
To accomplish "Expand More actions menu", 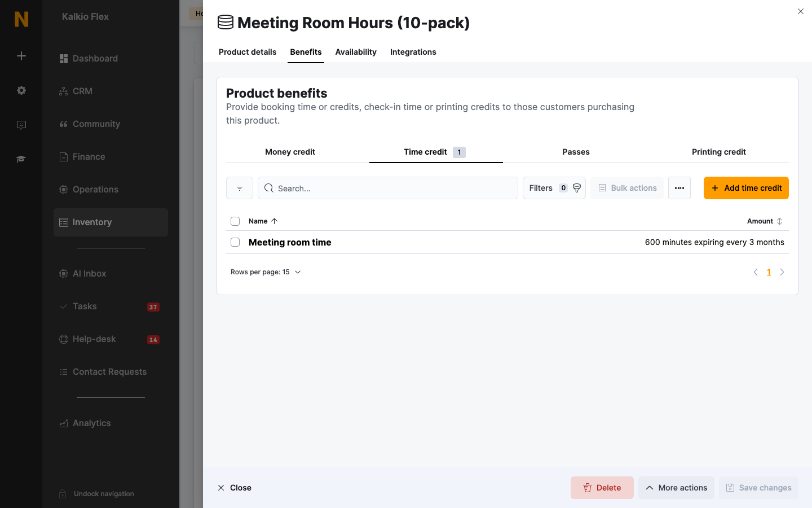I will coord(676,488).
